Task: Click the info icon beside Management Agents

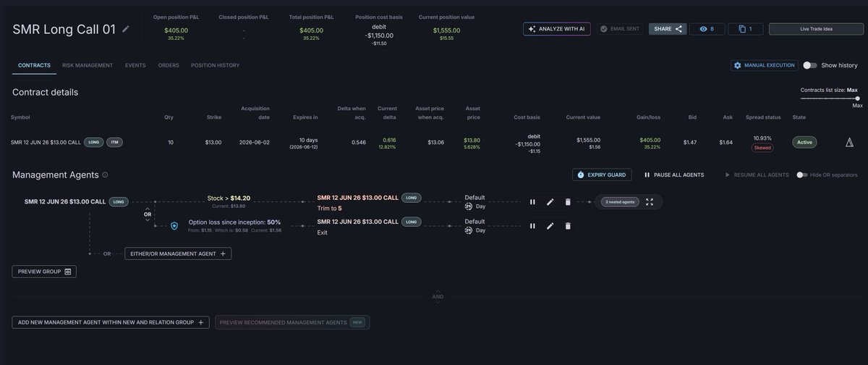Action: coord(105,175)
